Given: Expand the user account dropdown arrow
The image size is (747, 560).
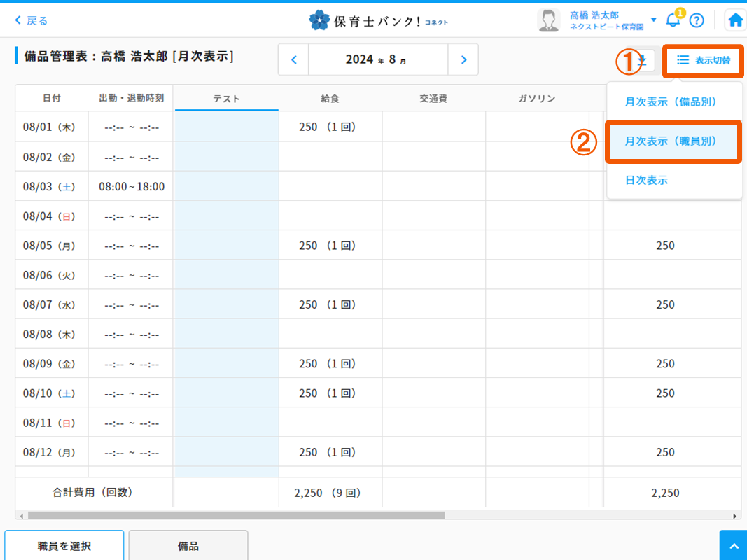Looking at the screenshot, I should click(x=654, y=20).
